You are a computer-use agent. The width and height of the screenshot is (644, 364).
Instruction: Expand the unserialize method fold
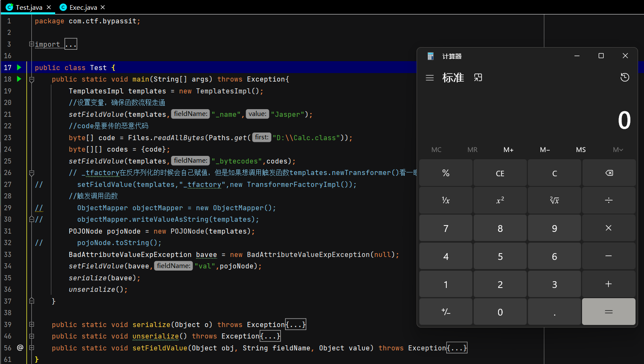coord(31,336)
